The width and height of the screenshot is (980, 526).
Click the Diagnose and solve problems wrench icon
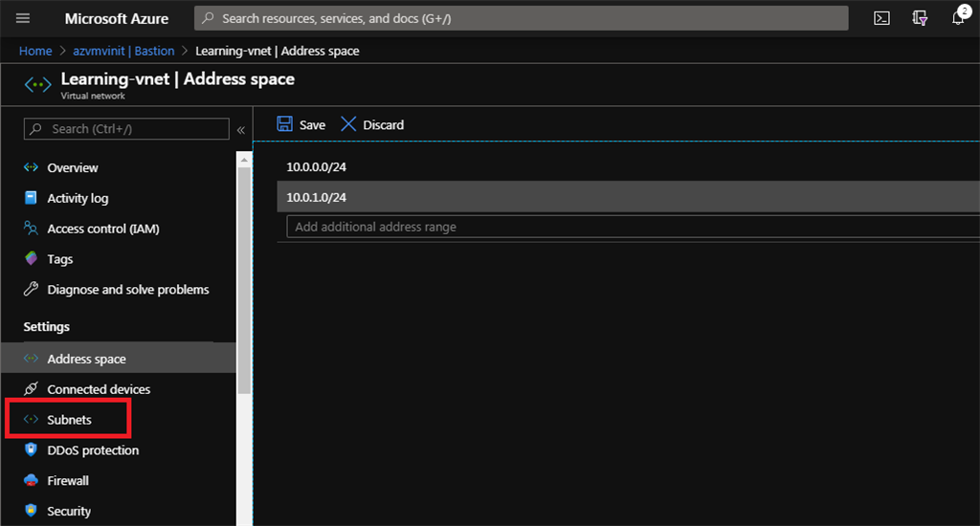tap(31, 289)
